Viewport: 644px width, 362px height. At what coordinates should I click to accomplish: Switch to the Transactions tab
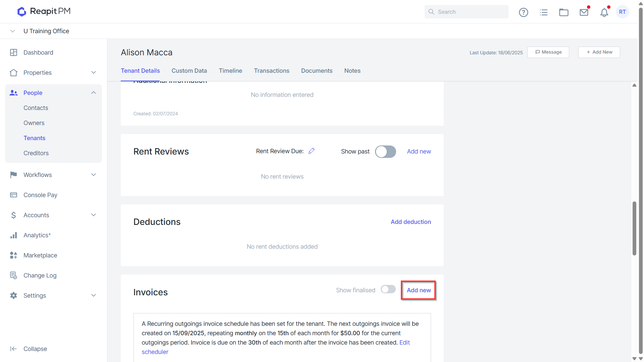coord(271,71)
